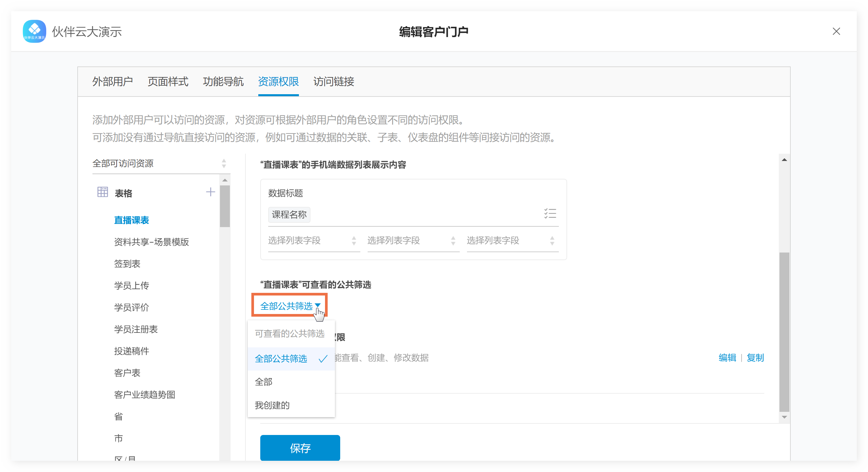Click the 复制 link for the permission
The height and width of the screenshot is (472, 868).
point(755,358)
